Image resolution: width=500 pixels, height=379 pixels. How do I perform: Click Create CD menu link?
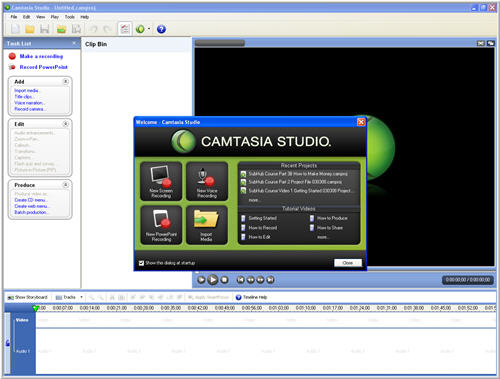[31, 200]
